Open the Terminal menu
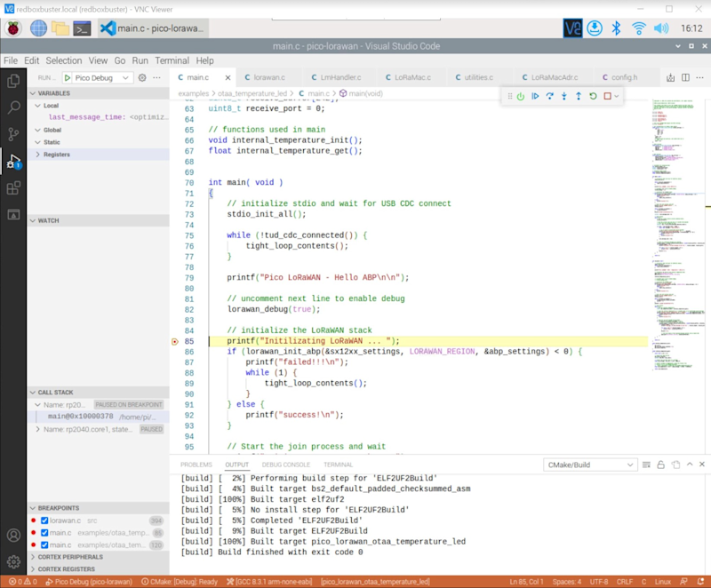This screenshot has height=588, width=711. coord(172,60)
